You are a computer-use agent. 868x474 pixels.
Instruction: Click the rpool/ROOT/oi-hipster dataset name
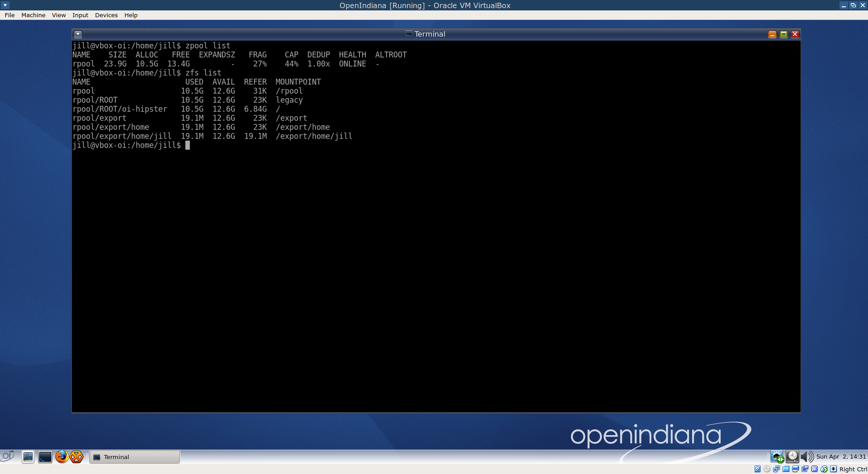(120, 109)
